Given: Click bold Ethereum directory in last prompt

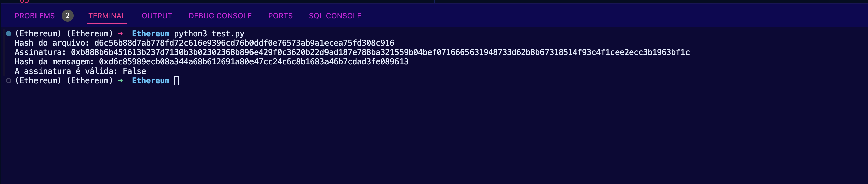Looking at the screenshot, I should (x=151, y=80).
